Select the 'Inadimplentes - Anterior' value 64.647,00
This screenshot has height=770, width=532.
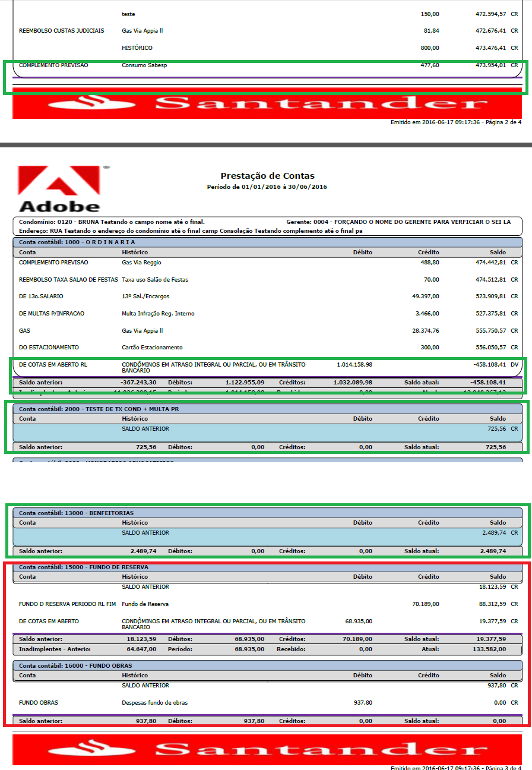tap(143, 649)
